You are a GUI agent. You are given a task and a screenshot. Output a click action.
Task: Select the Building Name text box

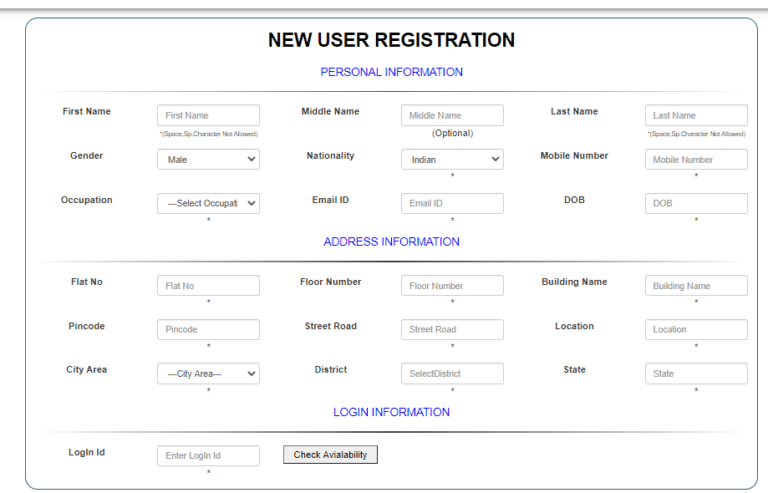(696, 286)
